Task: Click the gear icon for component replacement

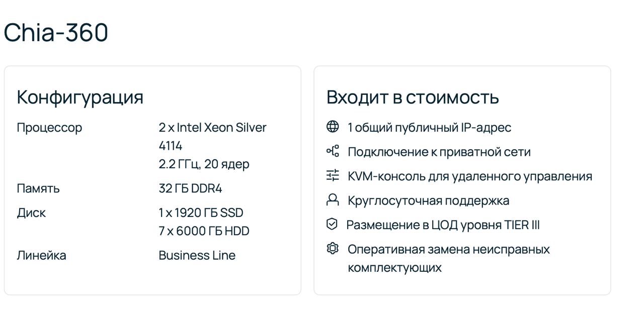Action: (x=333, y=248)
